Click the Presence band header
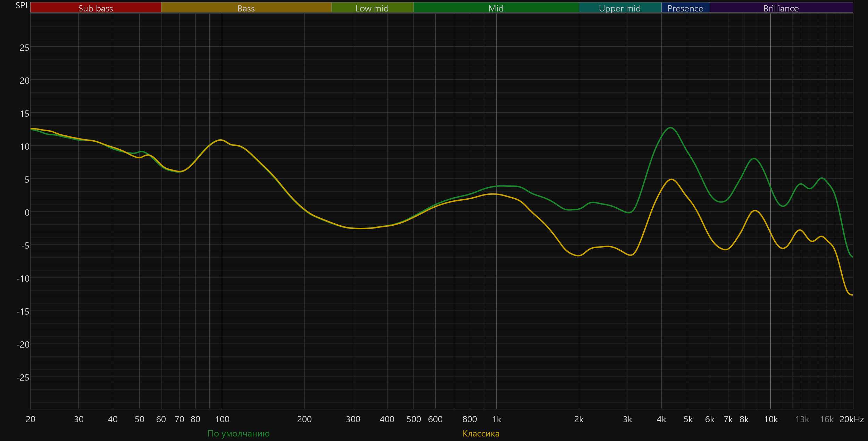 tap(685, 8)
